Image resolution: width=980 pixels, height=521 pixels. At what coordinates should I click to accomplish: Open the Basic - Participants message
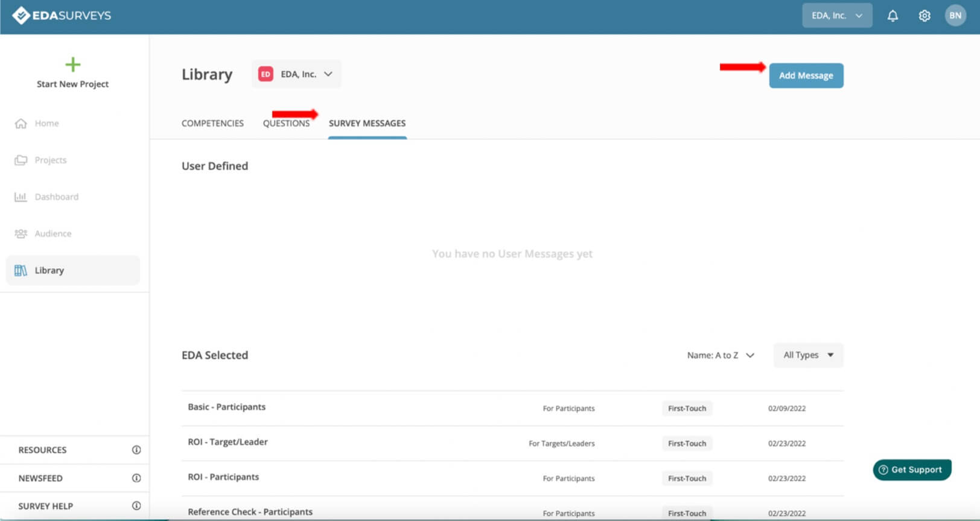[x=226, y=407]
